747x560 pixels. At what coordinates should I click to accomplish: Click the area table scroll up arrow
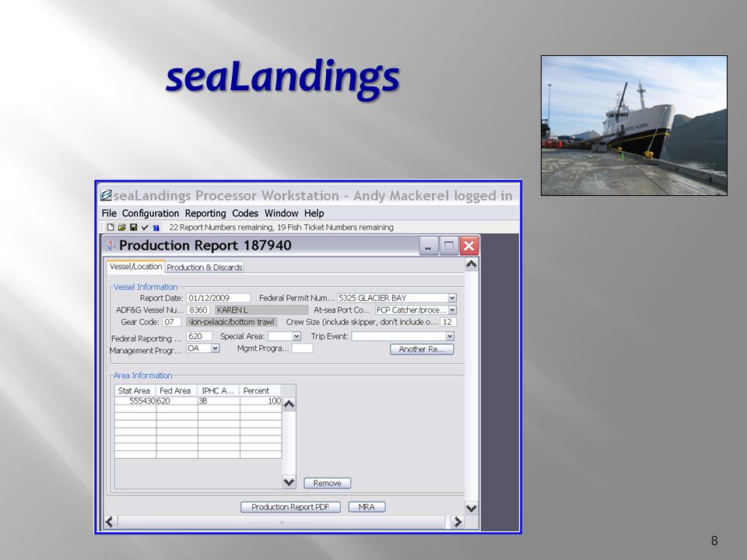pos(289,404)
